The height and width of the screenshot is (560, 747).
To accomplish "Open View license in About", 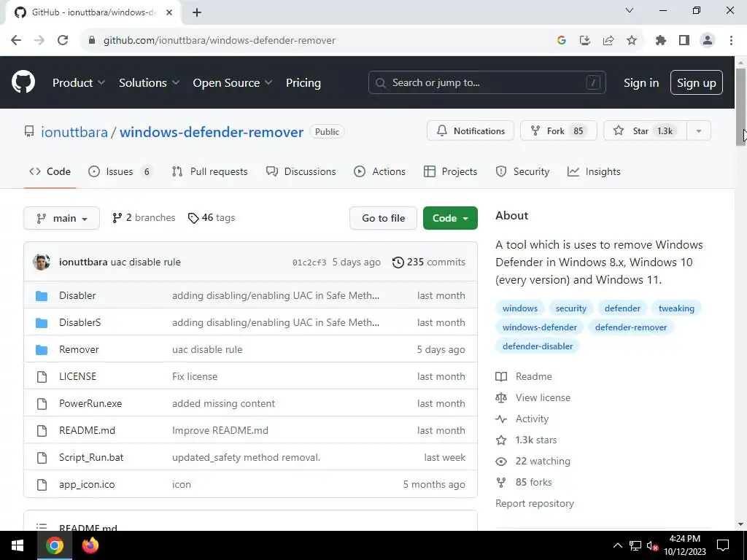I will pyautogui.click(x=533, y=397).
